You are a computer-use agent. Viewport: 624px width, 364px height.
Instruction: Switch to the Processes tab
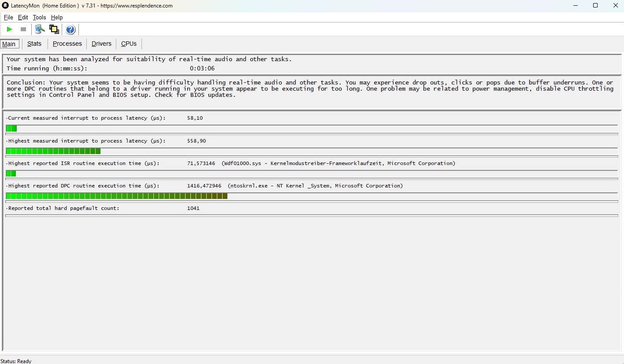67,44
